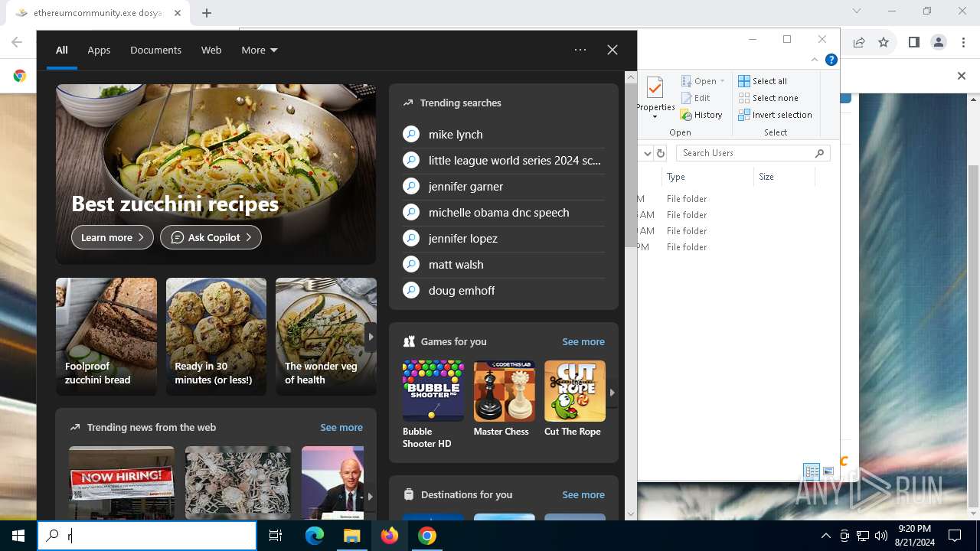Open search panel options (three dots)

[580, 50]
